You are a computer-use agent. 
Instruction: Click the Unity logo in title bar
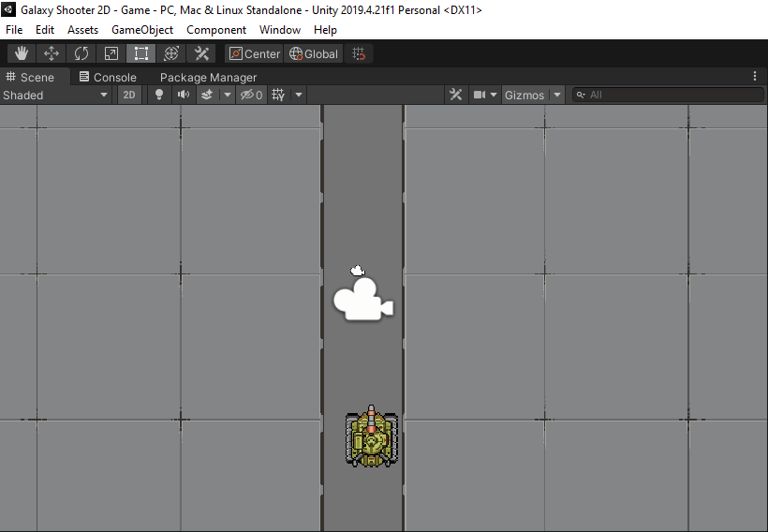tap(8, 9)
